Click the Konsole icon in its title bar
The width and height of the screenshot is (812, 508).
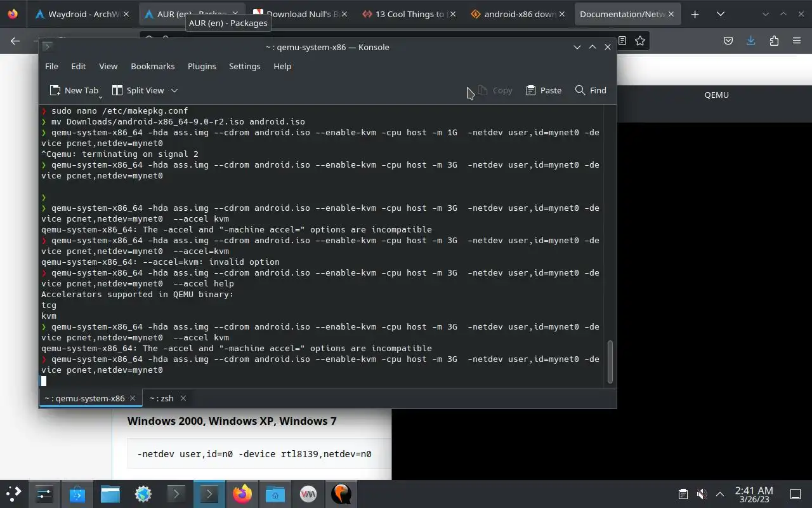pos(46,47)
